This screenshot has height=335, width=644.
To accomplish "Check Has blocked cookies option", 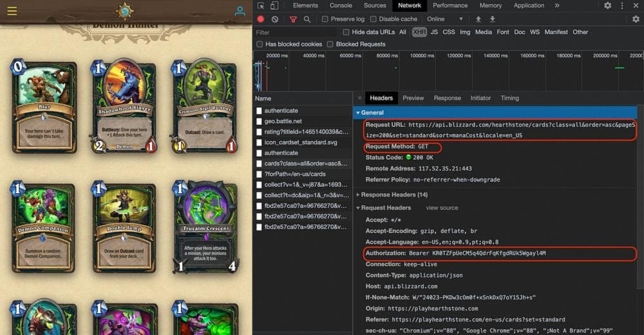I will pos(259,44).
